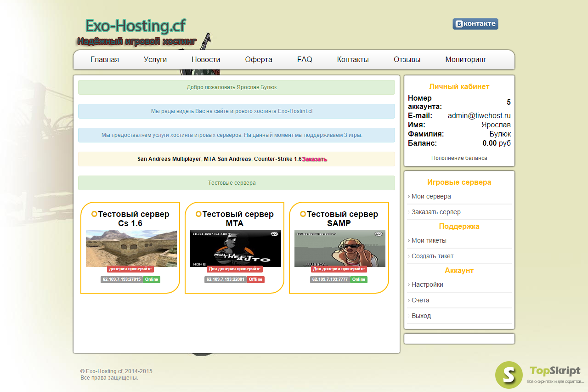Open the Новости menu item
588x392 pixels.
206,60
